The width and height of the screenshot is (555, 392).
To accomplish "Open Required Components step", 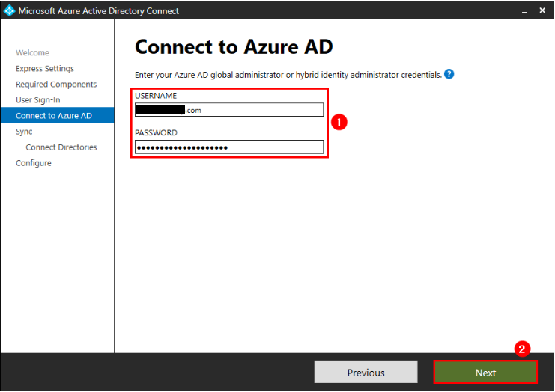I will point(56,84).
